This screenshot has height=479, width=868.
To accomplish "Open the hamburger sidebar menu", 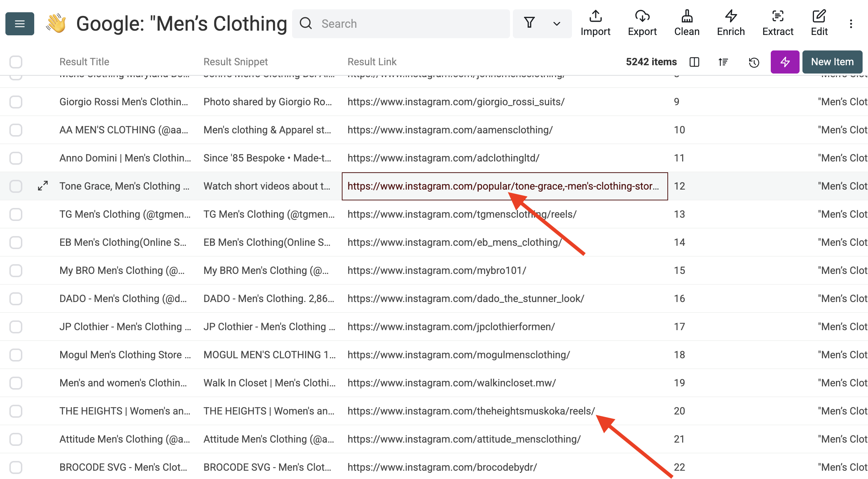I will tap(20, 24).
